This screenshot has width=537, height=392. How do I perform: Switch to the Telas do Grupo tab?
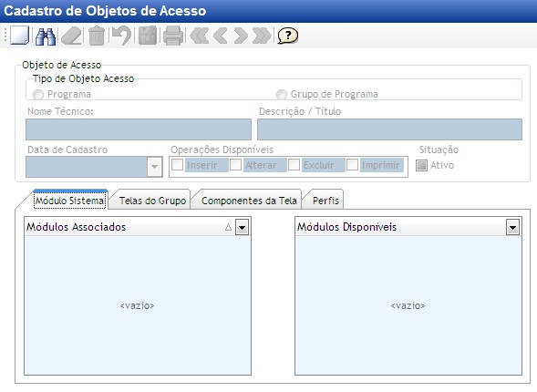point(153,201)
